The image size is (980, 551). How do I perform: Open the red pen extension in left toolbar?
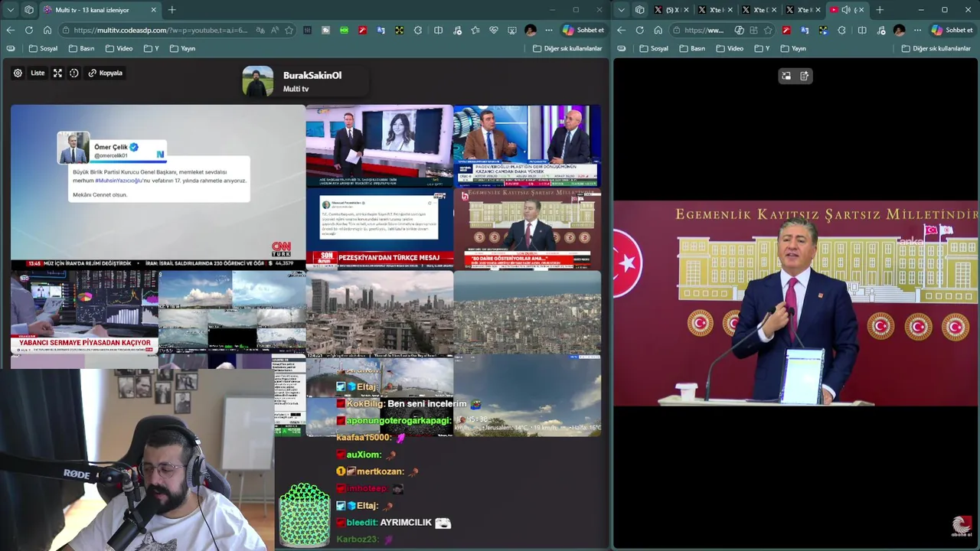click(x=363, y=30)
